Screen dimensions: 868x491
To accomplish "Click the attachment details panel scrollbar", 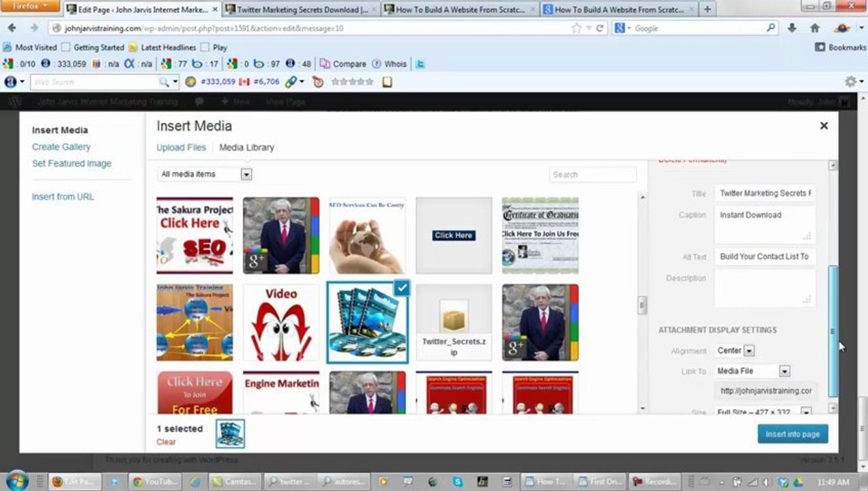I will pos(833,331).
